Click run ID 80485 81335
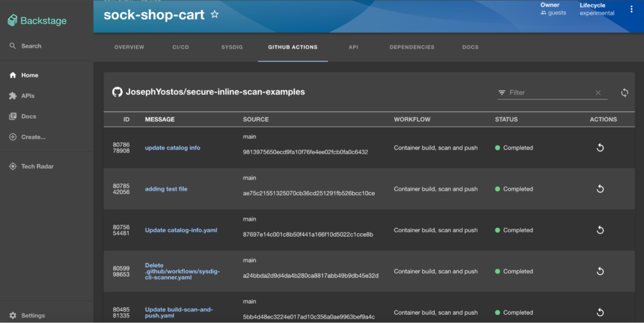The image size is (644, 323). tap(121, 313)
